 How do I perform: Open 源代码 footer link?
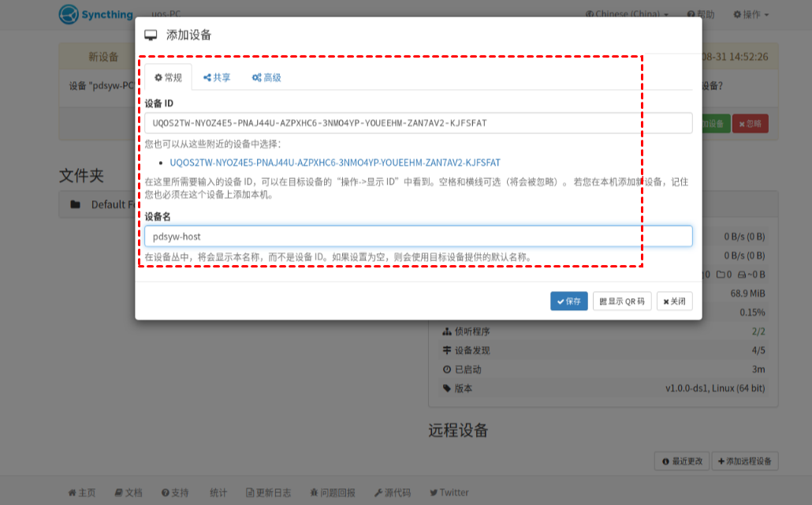pyautogui.click(x=393, y=492)
